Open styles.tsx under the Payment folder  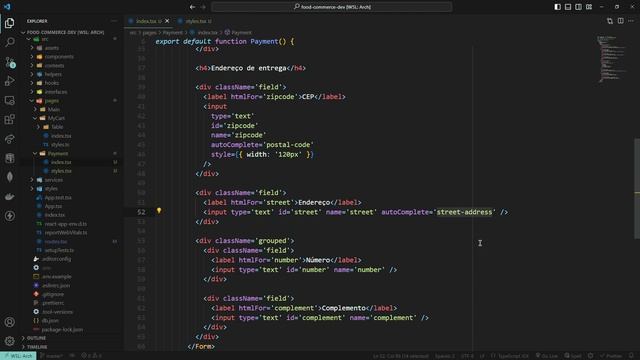tap(61, 171)
